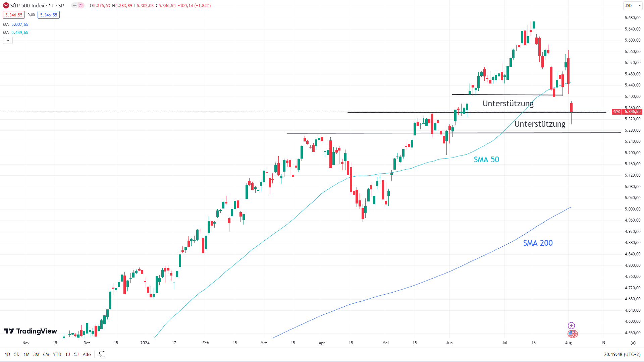Click the 2024 date axis label

(145, 343)
